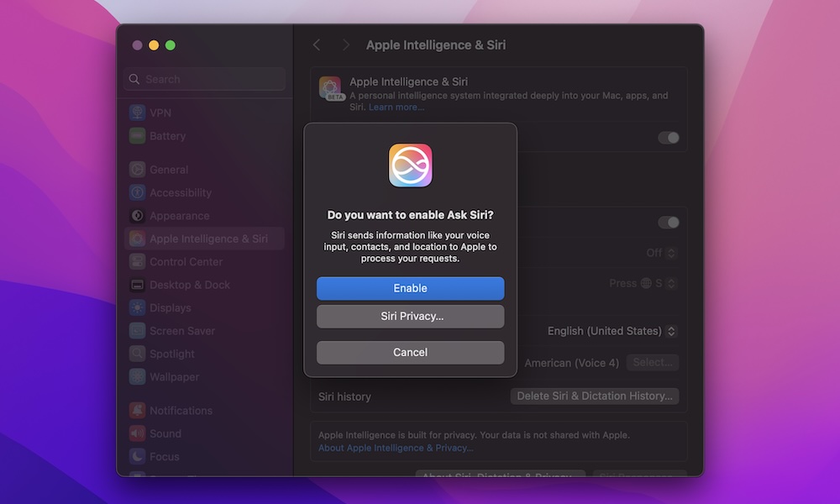Click the Control Center sidebar icon
The image size is (840, 504).
point(137,262)
